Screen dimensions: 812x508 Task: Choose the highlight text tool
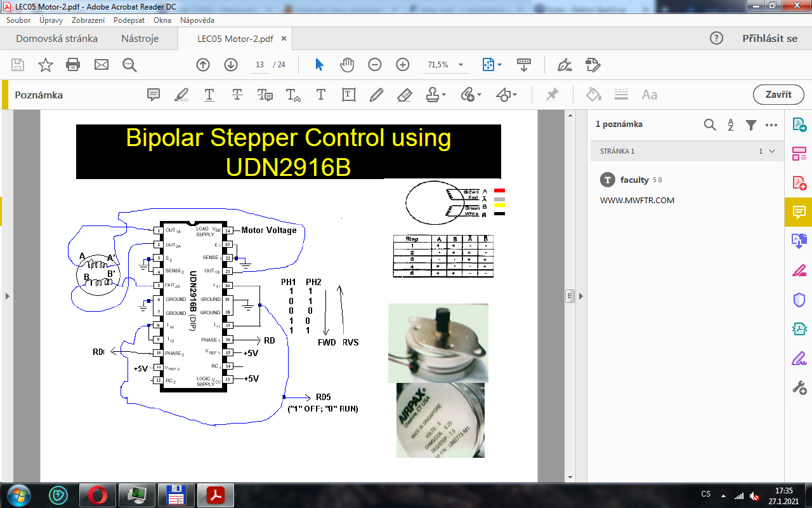click(x=181, y=95)
